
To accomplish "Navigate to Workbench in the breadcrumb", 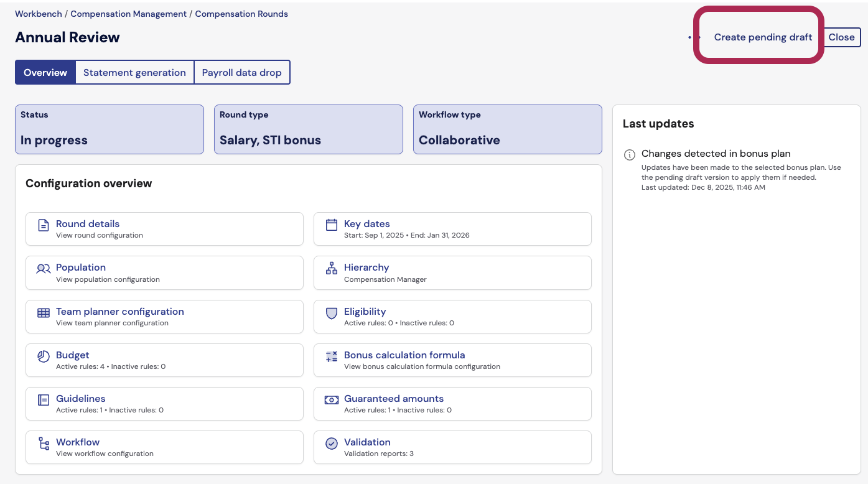I will [x=38, y=14].
